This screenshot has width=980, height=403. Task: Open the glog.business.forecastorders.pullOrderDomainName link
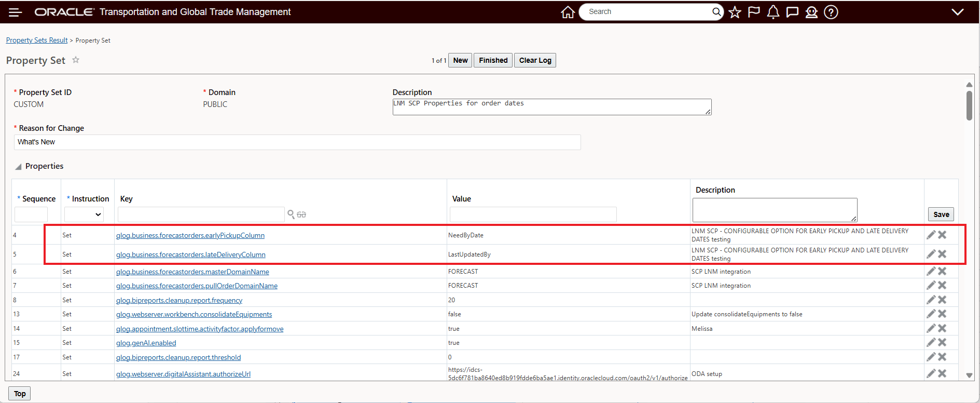tap(197, 286)
